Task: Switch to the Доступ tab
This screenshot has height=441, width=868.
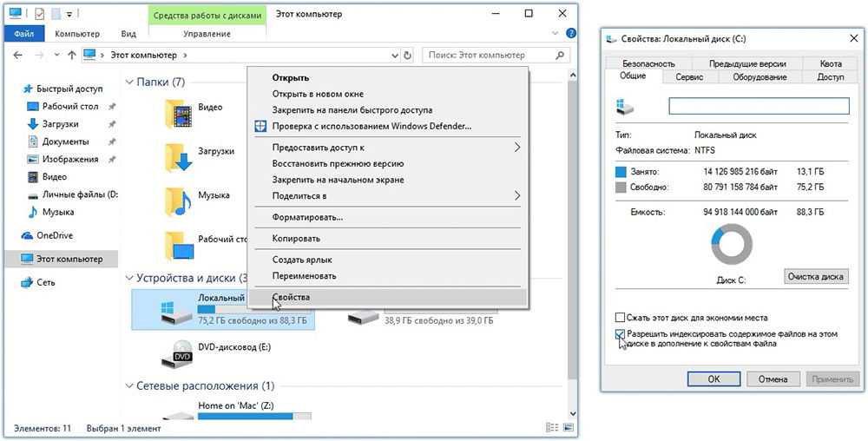Action: coord(831,77)
